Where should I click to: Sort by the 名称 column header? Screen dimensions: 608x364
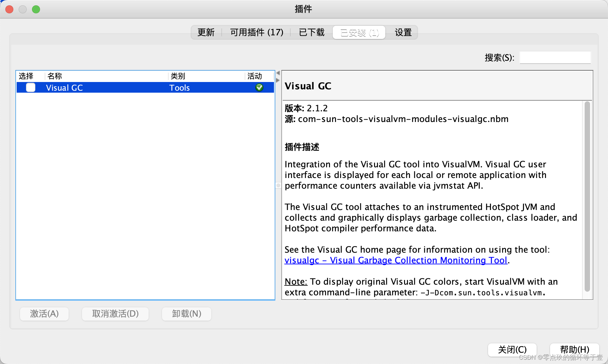[106, 76]
